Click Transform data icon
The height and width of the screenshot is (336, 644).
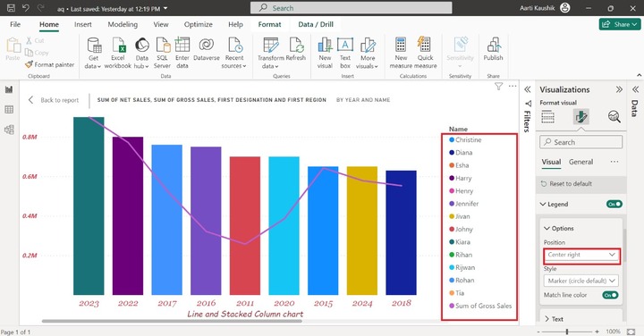click(271, 53)
